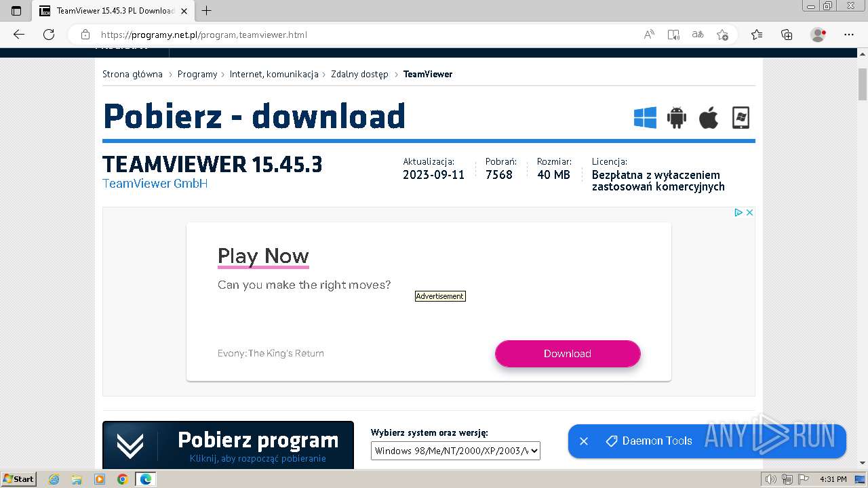The image size is (868, 488).
Task: Open the Daemon Tools suggestion
Action: tap(649, 441)
